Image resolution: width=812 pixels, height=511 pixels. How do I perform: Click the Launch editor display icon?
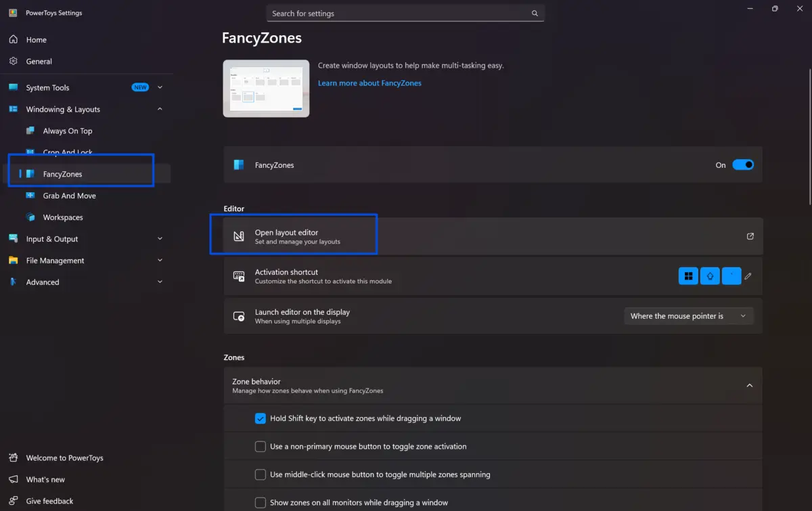pos(238,316)
